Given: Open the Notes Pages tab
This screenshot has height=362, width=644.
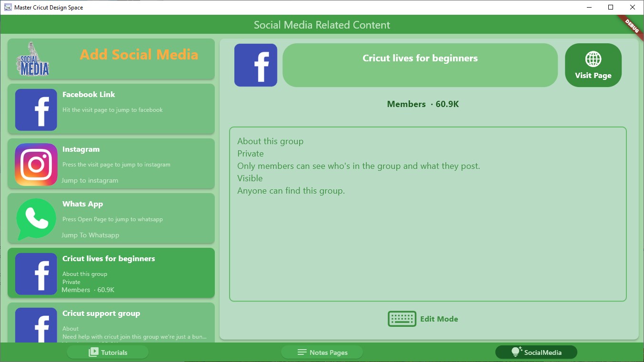Looking at the screenshot, I should [x=322, y=352].
